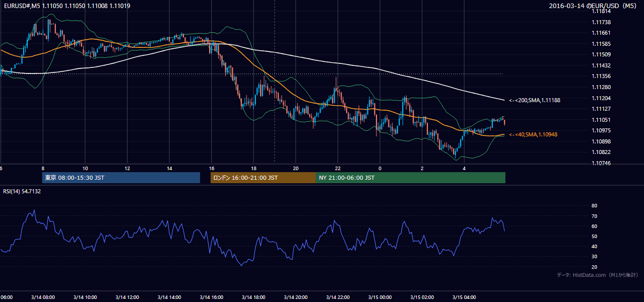Click price level 1.10898 on axis
The height and width of the screenshot is (302, 644).
pyautogui.click(x=602, y=141)
